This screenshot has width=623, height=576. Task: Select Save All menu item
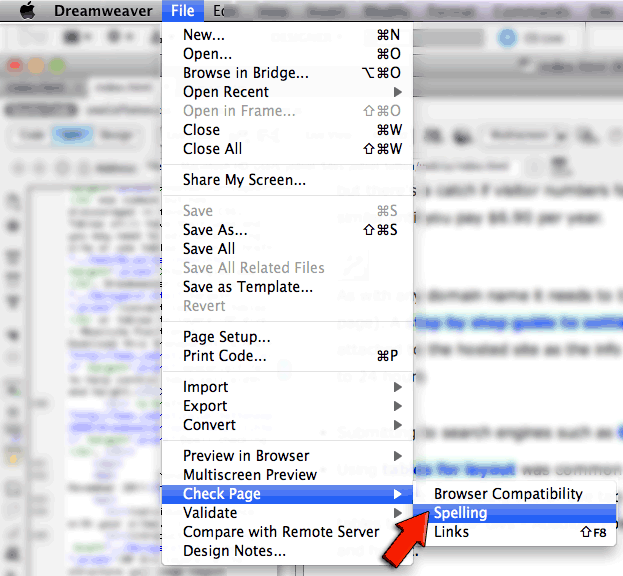(x=288, y=249)
